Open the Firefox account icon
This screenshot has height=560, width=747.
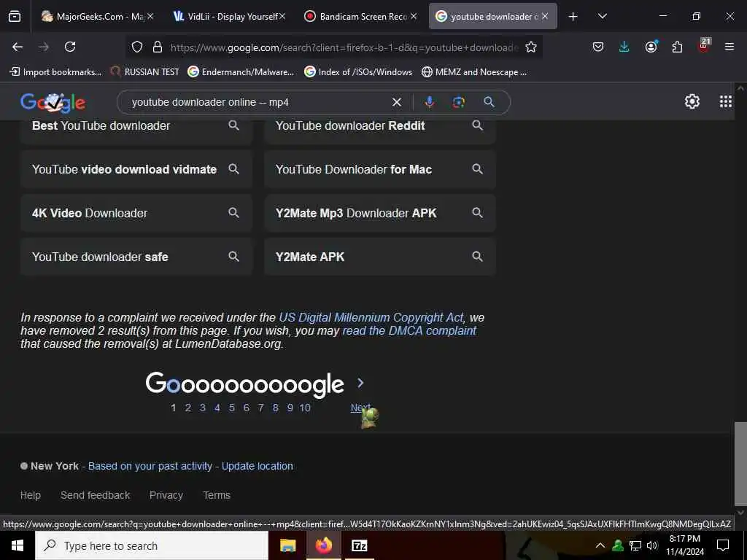[x=651, y=47]
